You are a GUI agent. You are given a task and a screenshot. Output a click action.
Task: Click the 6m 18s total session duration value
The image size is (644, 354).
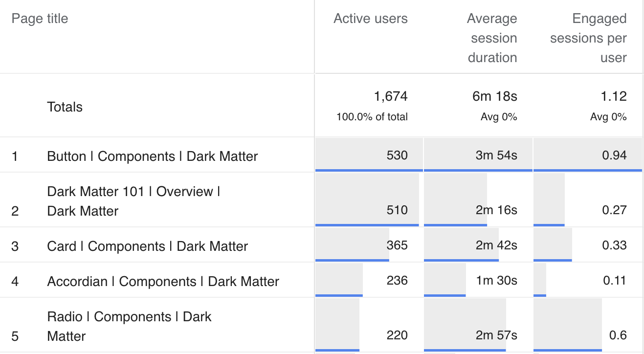click(498, 96)
